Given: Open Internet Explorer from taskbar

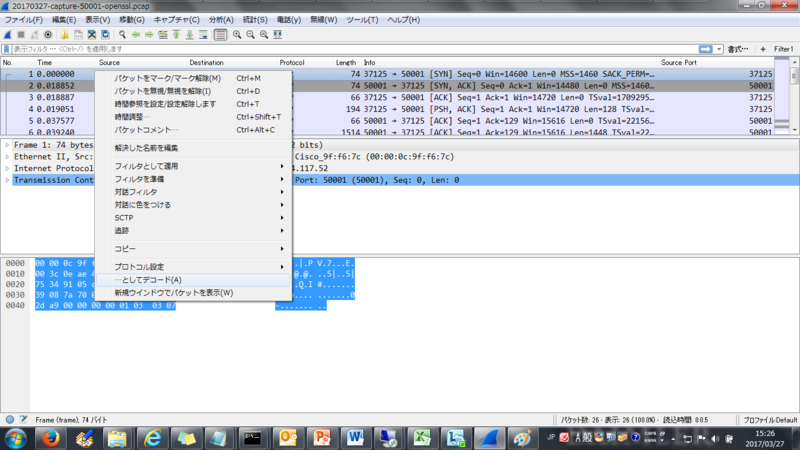Looking at the screenshot, I should pos(152,438).
